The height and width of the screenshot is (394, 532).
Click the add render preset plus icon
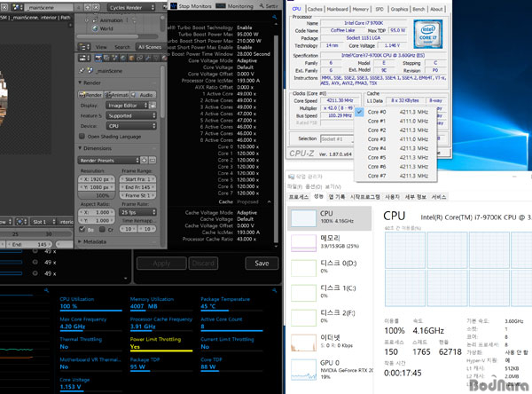pos(145,160)
